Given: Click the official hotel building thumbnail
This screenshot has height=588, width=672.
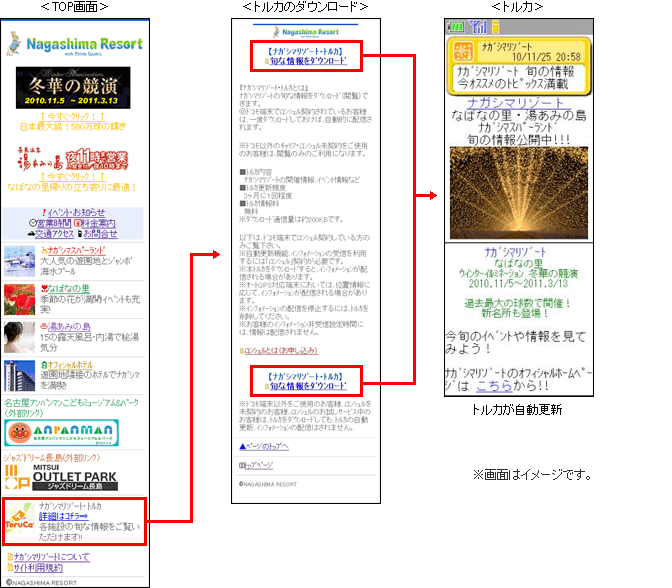Looking at the screenshot, I should coord(19,375).
